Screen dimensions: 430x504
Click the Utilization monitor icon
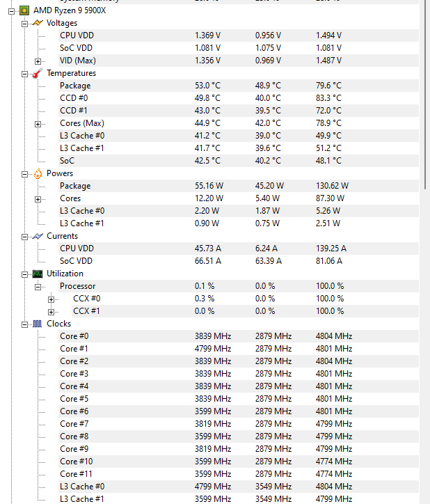click(x=38, y=274)
